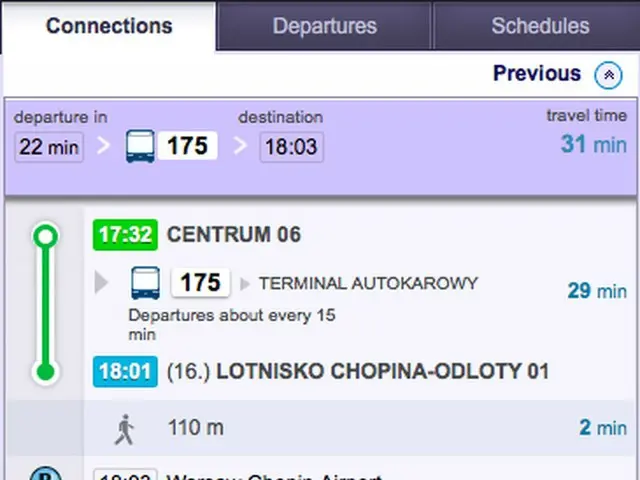Select the Connections tab
The height and width of the screenshot is (480, 640).
pyautogui.click(x=109, y=26)
